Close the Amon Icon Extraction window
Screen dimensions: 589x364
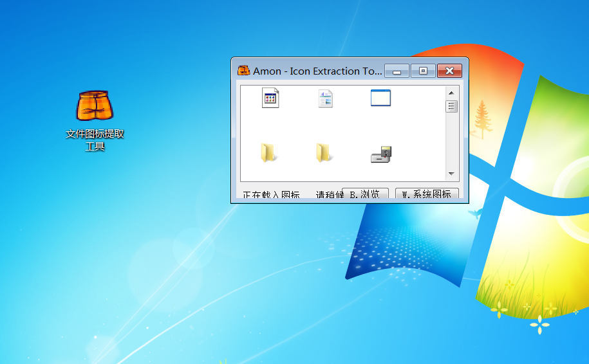pyautogui.click(x=450, y=71)
